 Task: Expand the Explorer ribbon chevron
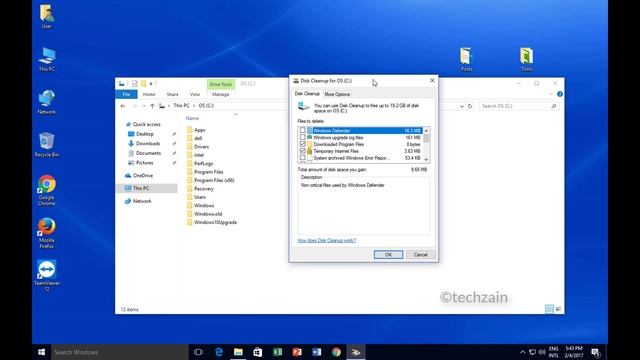551,94
